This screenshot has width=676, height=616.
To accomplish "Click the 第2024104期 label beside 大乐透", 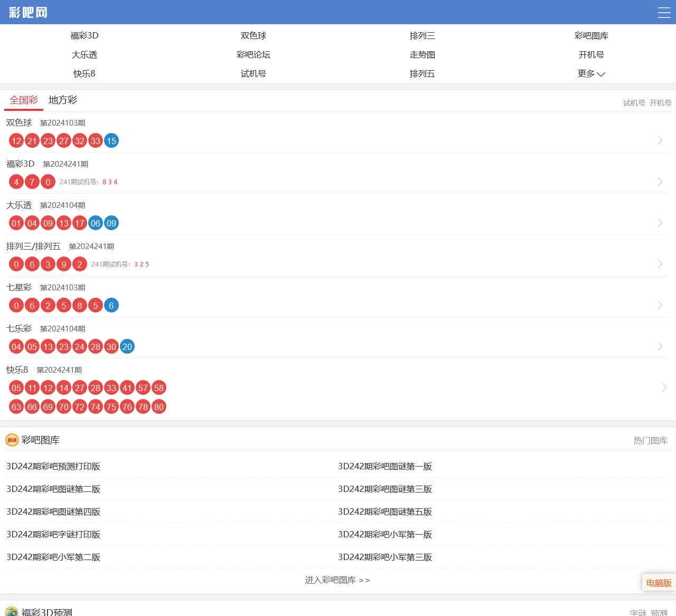I will [x=63, y=205].
